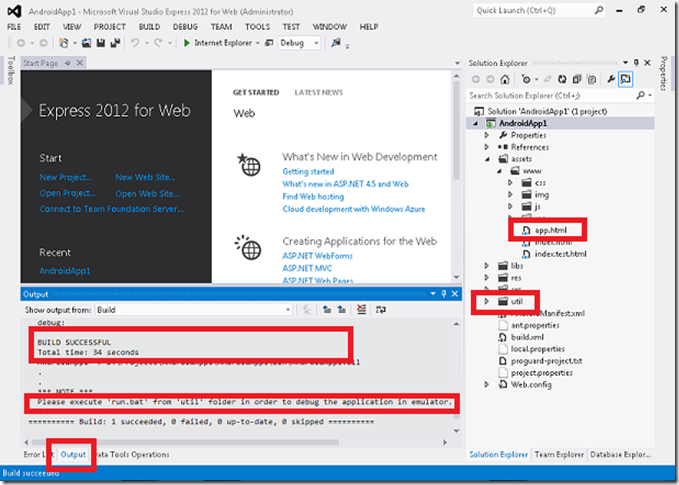Expand the libs folder
This screenshot has height=485, width=679.
point(487,266)
